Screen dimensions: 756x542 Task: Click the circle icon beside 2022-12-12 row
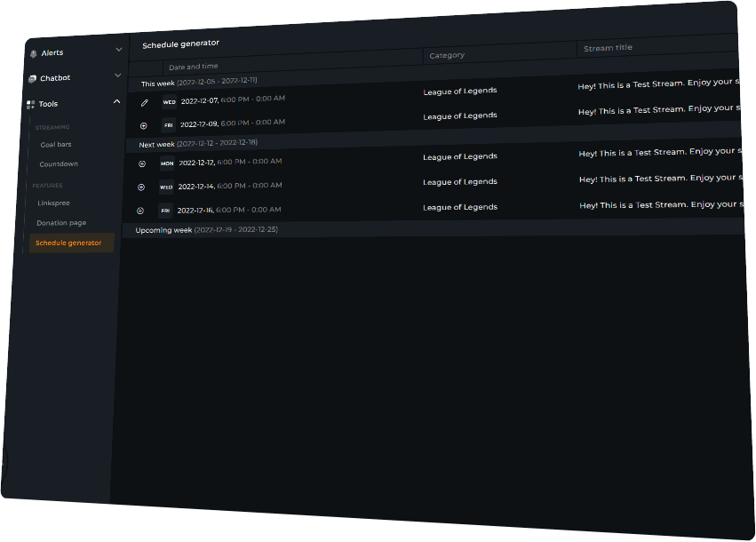click(x=141, y=163)
